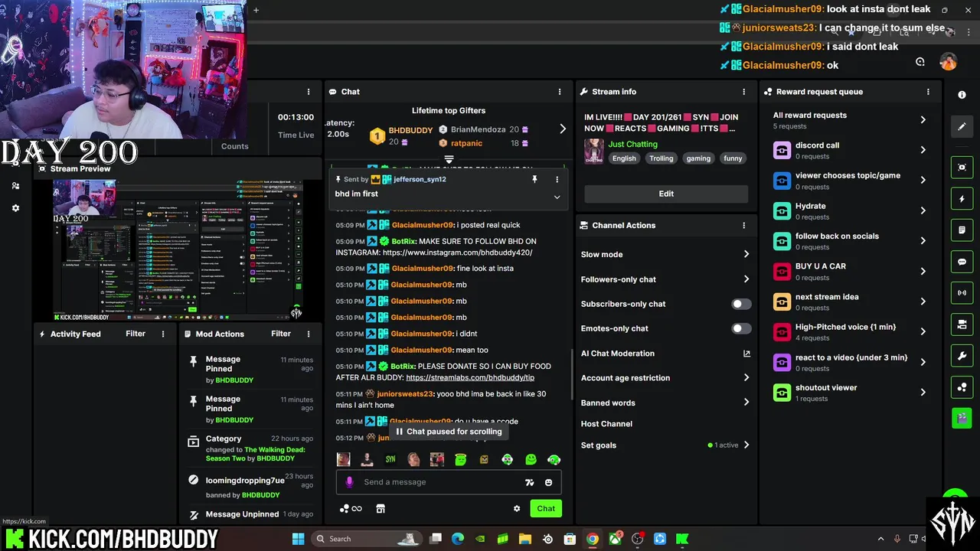Toggle Subscribers-only chat switch
980x551 pixels.
point(740,304)
